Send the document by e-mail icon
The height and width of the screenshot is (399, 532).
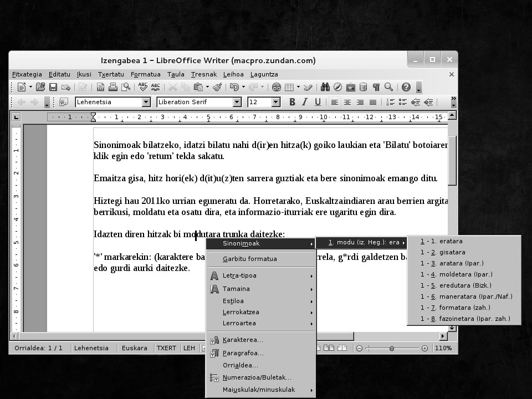66,87
